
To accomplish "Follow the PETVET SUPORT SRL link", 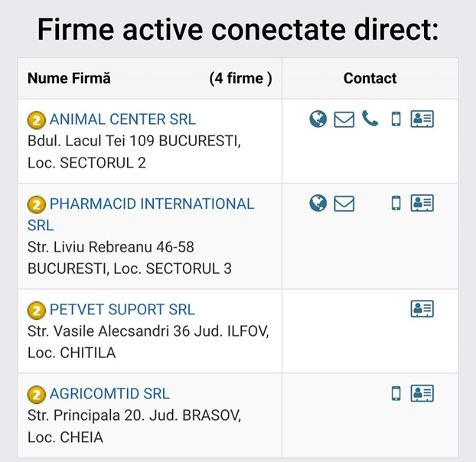I will point(122,310).
